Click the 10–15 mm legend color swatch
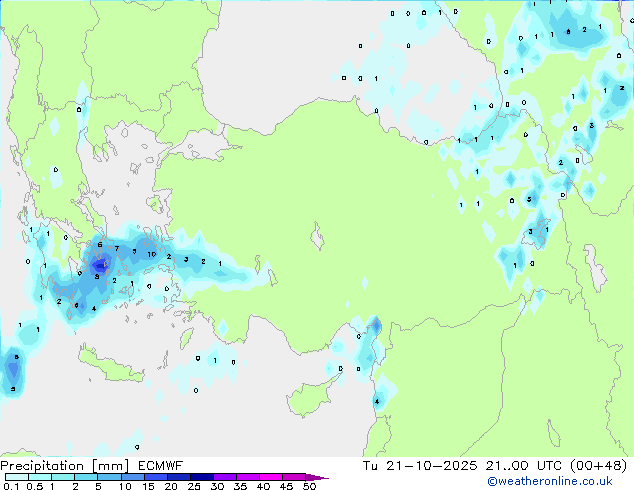The image size is (634, 490). coord(132,477)
